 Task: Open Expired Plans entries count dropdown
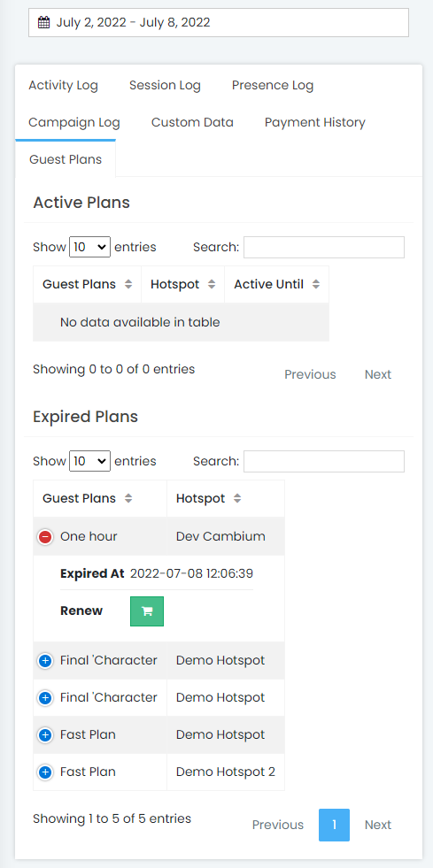pyautogui.click(x=89, y=461)
